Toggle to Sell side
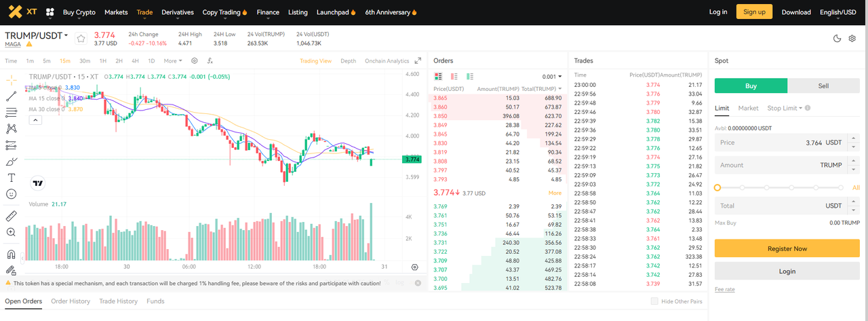868x321 pixels. coord(823,86)
